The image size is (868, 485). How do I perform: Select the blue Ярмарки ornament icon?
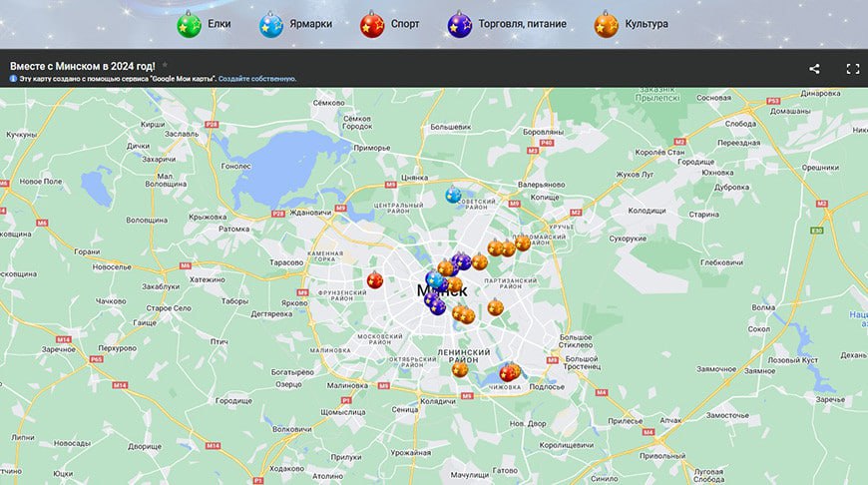[x=271, y=24]
